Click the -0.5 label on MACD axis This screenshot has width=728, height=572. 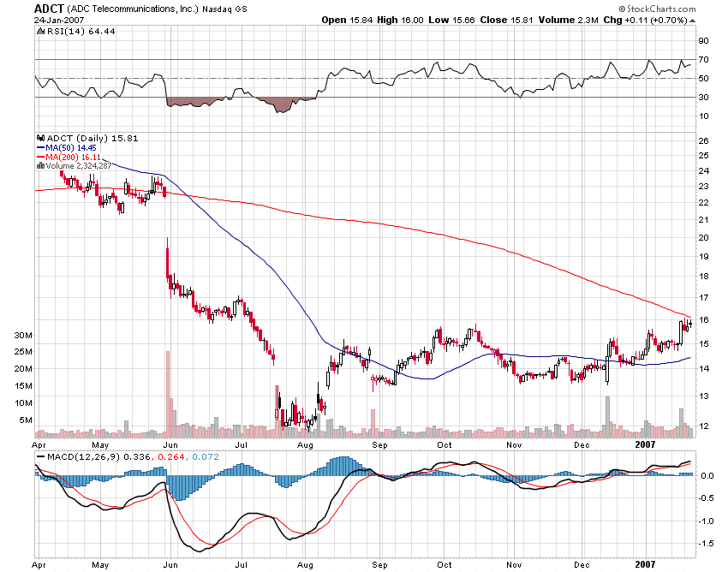(x=706, y=498)
